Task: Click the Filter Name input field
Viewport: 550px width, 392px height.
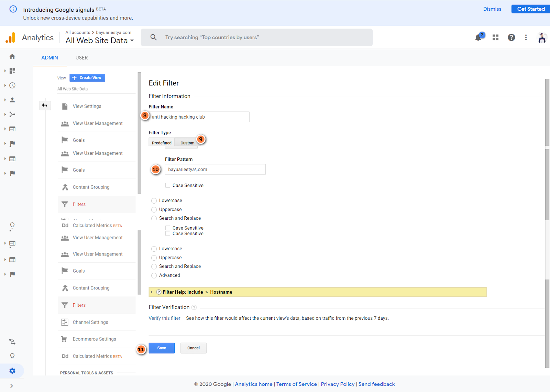Action: coord(199,117)
